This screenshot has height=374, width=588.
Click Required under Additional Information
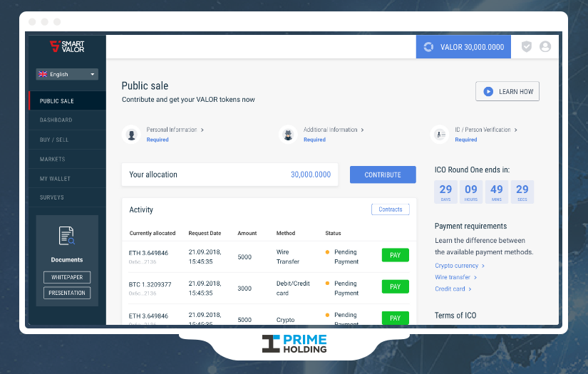coord(314,140)
